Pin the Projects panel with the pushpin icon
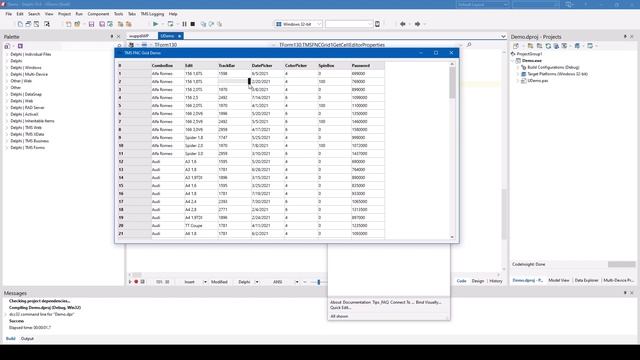Screen dimensions: 640x360 625,36
